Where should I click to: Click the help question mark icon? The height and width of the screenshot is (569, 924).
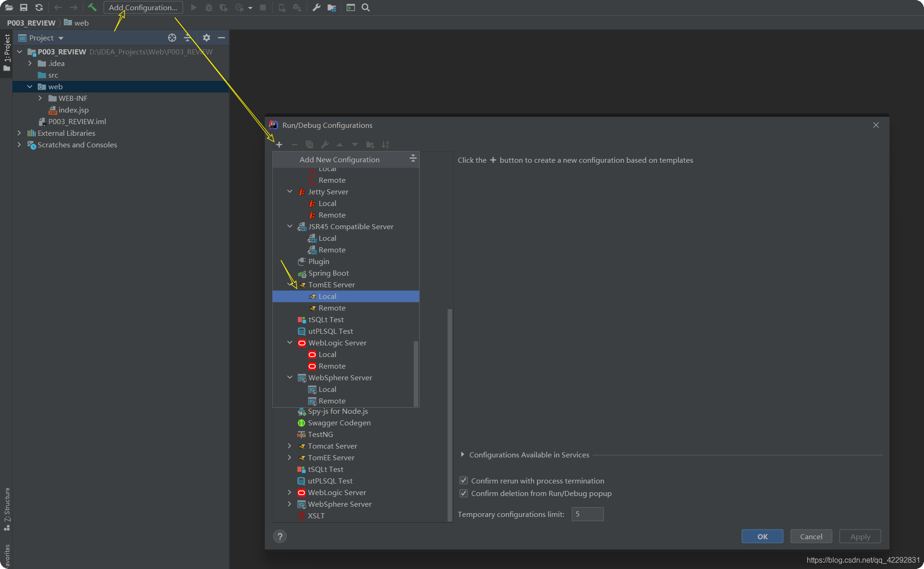(x=280, y=536)
